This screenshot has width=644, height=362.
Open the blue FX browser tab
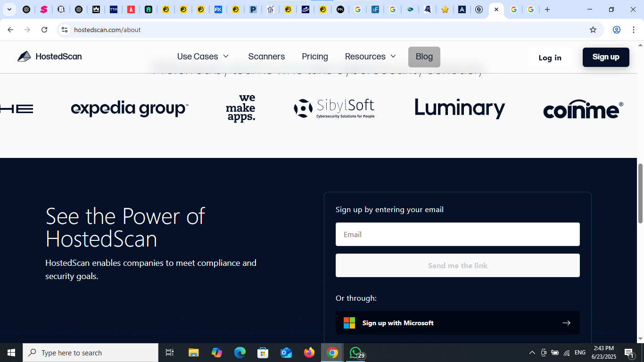[x=218, y=9]
